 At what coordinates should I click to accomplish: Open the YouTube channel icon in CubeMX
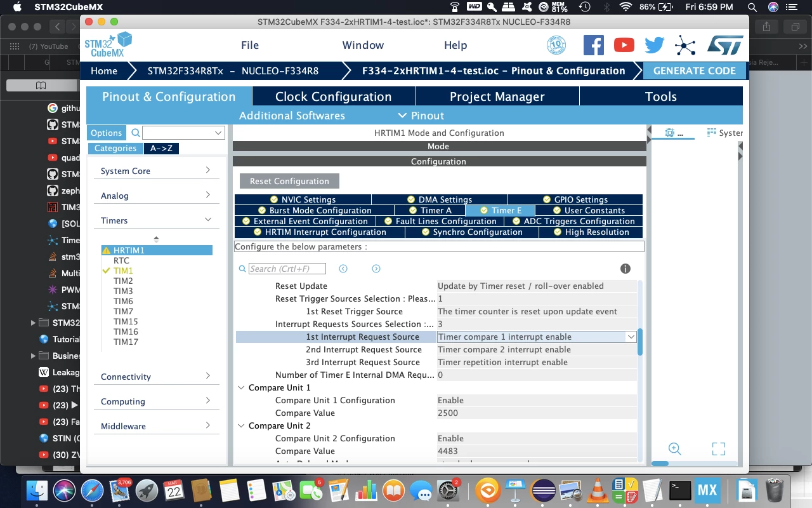(x=624, y=45)
